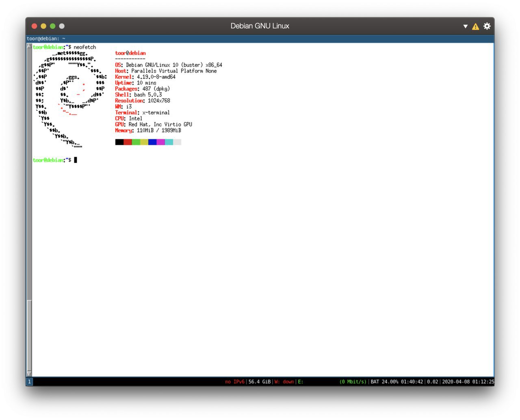This screenshot has height=420, width=520.
Task: Click the 'WM: i3' line
Action: pyautogui.click(x=123, y=106)
